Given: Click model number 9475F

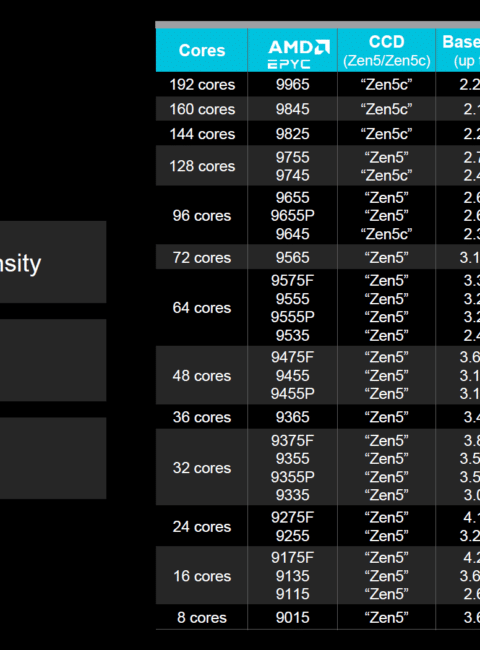Looking at the screenshot, I should 293,357.
